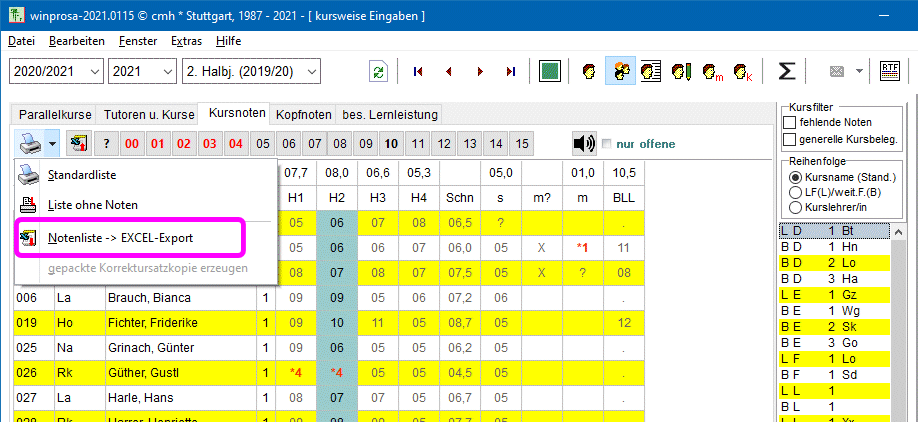Open the RTF export icon
The height and width of the screenshot is (422, 918).
coord(888,71)
